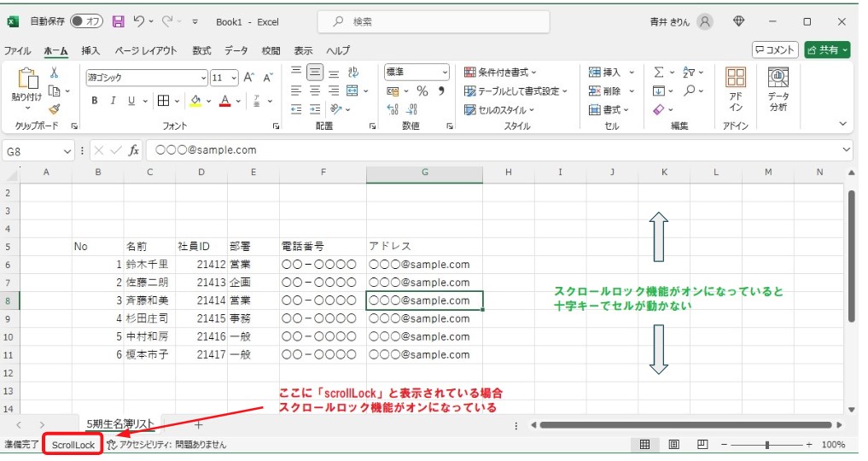This screenshot has height=461, width=868.
Task: Toggle the 自動保存 switch
Action: [x=86, y=21]
